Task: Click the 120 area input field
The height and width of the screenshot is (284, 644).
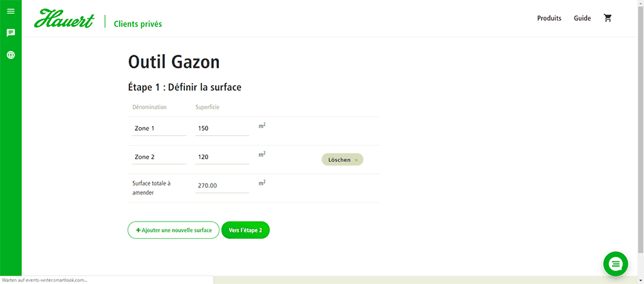Action: [x=222, y=157]
